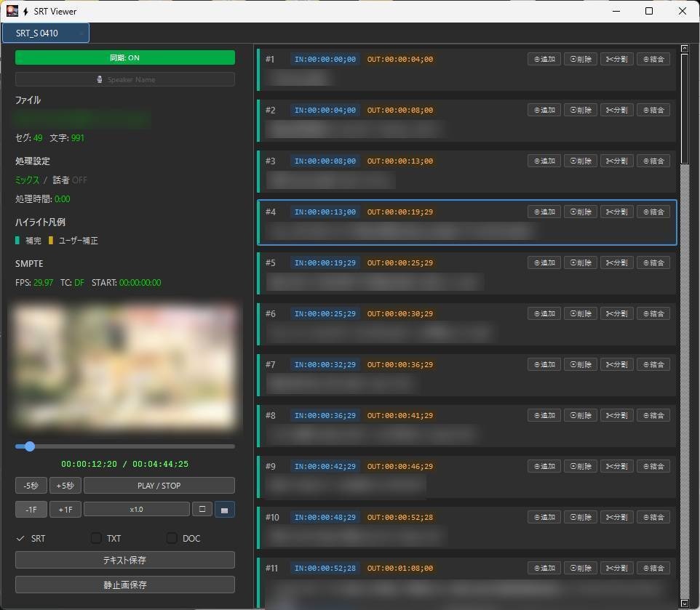The image size is (700, 610).
Task: Merge segment #4 with 結合 button
Action: [653, 212]
